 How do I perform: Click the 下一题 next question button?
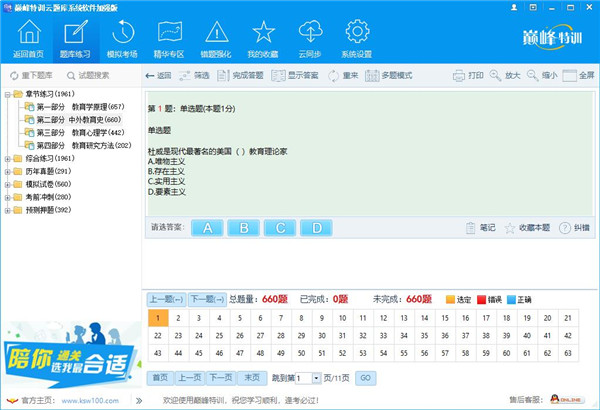tap(206, 299)
